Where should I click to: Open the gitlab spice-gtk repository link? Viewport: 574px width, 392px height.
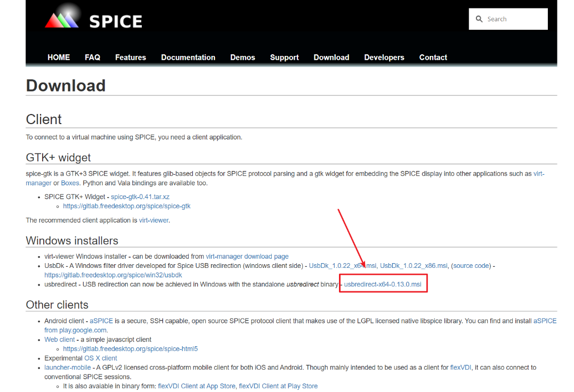[x=127, y=206]
